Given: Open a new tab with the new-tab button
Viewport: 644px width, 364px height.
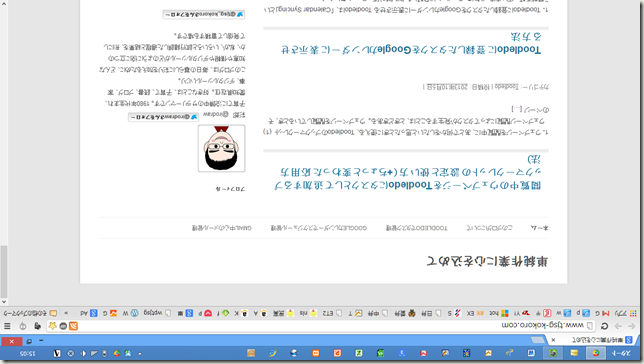Looking at the screenshot, I should 538,340.
